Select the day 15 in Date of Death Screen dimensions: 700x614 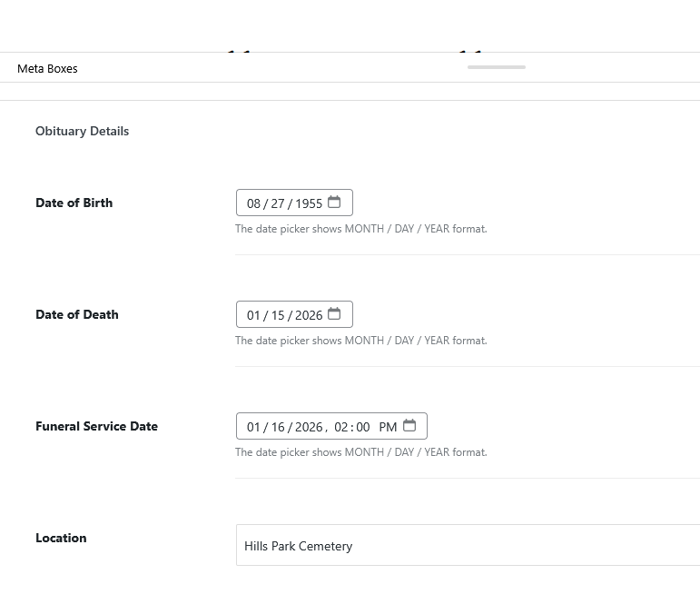tap(278, 315)
